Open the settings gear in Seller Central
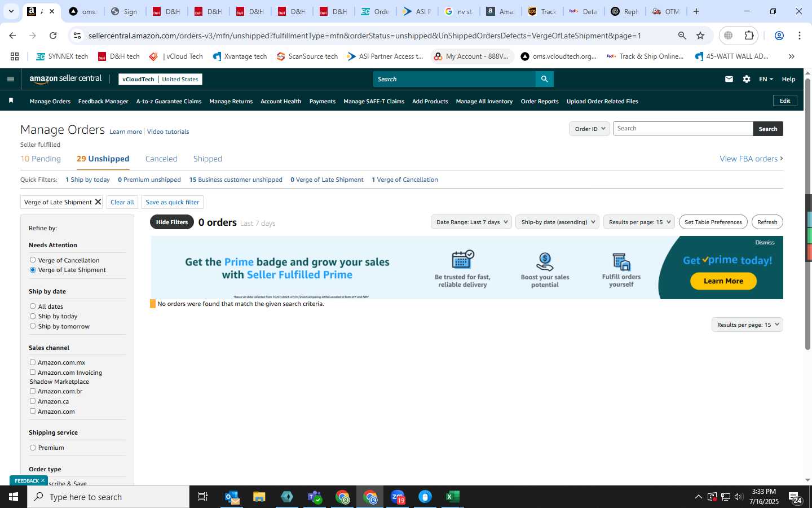 pyautogui.click(x=747, y=79)
